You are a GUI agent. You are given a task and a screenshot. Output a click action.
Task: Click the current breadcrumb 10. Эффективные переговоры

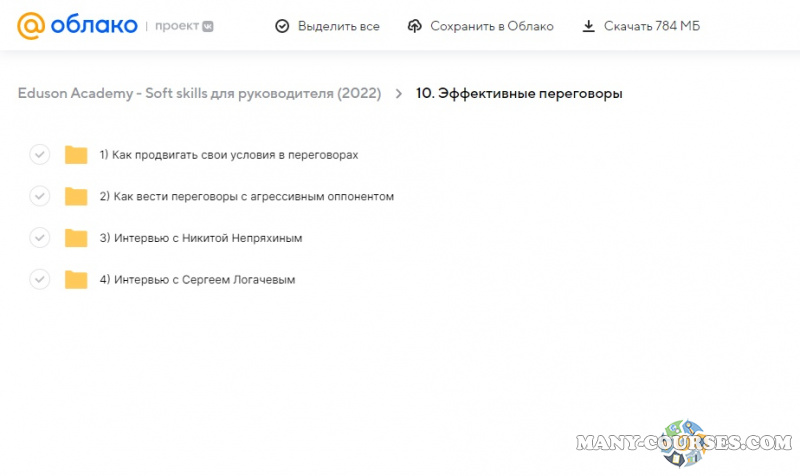(x=519, y=94)
